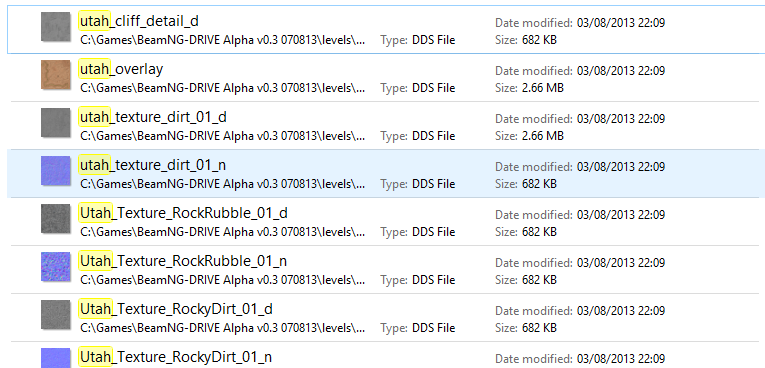Click the folder path under Utah_Texture_RockRubble_01_n

point(223,280)
